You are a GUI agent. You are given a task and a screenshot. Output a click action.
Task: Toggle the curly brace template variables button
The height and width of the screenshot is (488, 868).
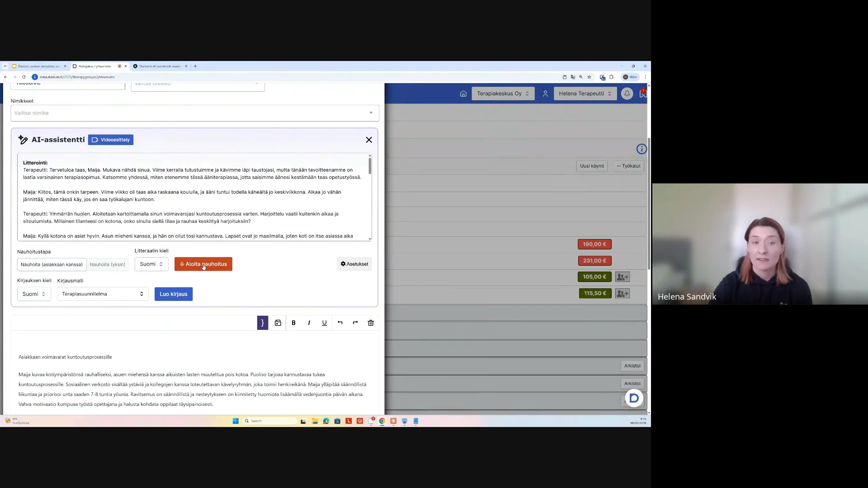tap(263, 323)
